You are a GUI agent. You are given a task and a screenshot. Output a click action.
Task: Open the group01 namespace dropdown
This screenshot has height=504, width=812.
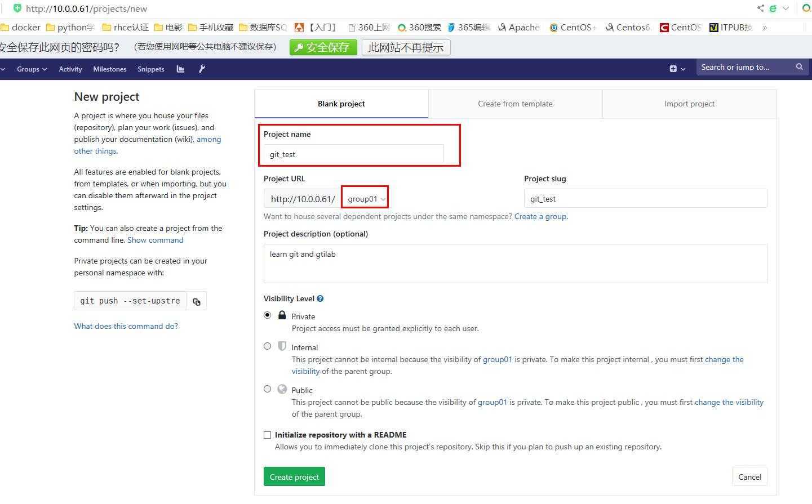366,199
